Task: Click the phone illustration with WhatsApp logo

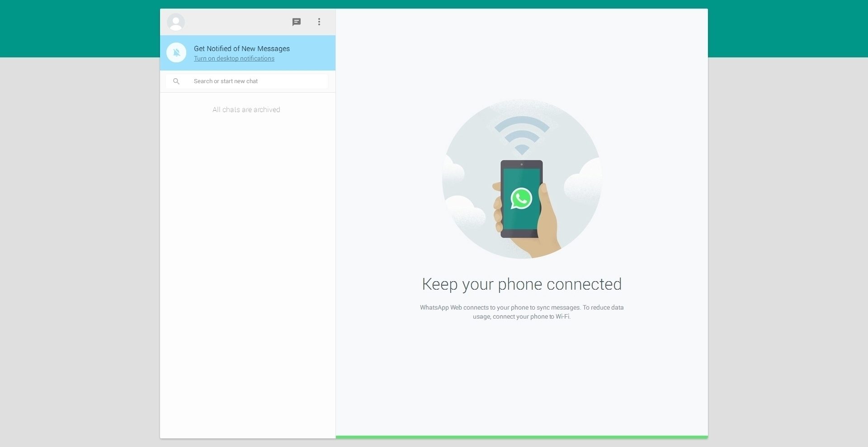Action: [522, 179]
